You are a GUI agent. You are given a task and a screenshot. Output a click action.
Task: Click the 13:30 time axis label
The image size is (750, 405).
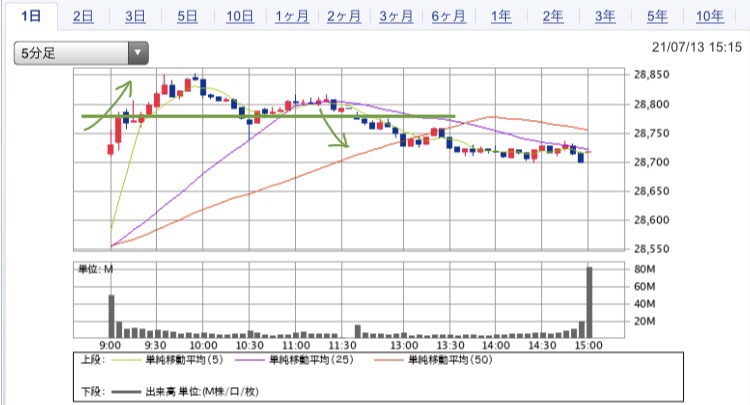click(x=450, y=345)
